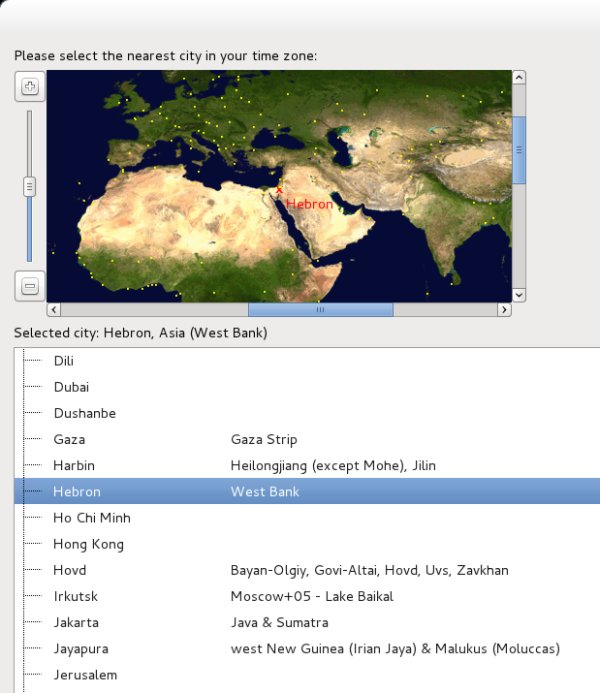
Task: Click the map zoom slider handle
Action: coord(29,186)
